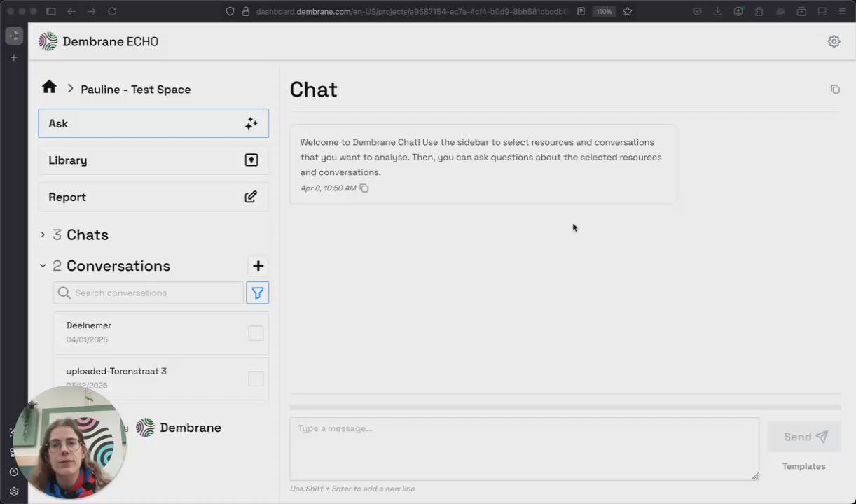Open the tracking protection shield icon
Image resolution: width=856 pixels, height=504 pixels.
(x=230, y=11)
